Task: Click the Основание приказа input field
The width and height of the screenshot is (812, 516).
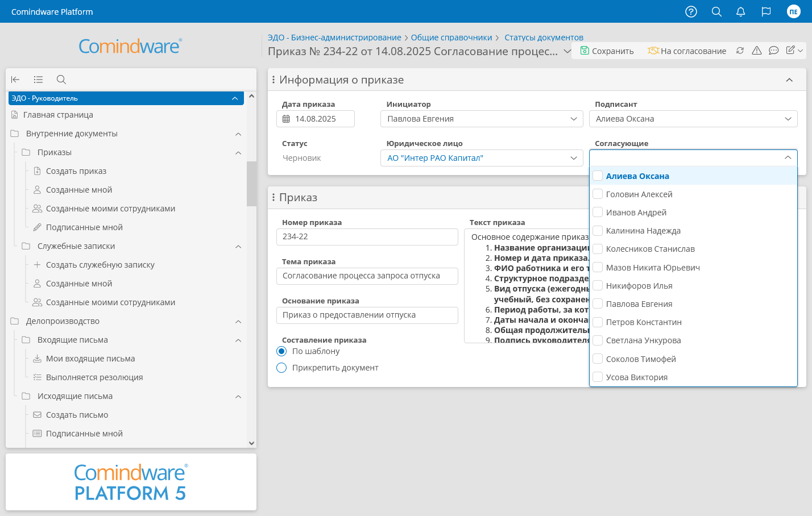Action: tap(367, 315)
